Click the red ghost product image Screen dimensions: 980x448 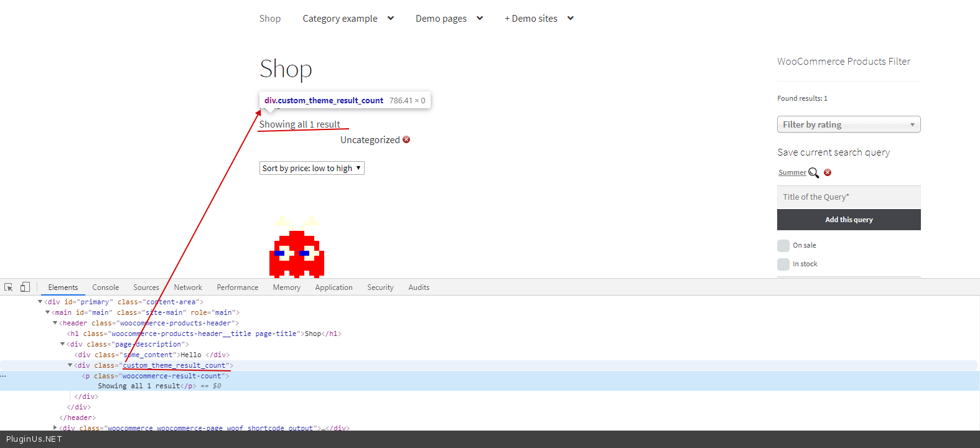pyautogui.click(x=297, y=252)
